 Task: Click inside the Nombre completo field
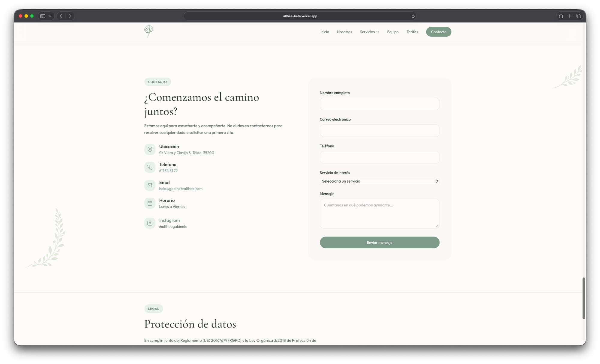pyautogui.click(x=379, y=104)
